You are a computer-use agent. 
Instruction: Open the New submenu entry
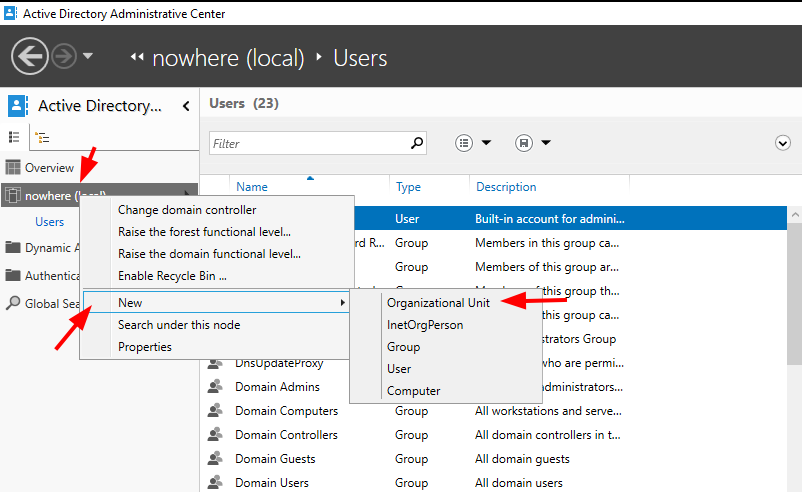(217, 303)
